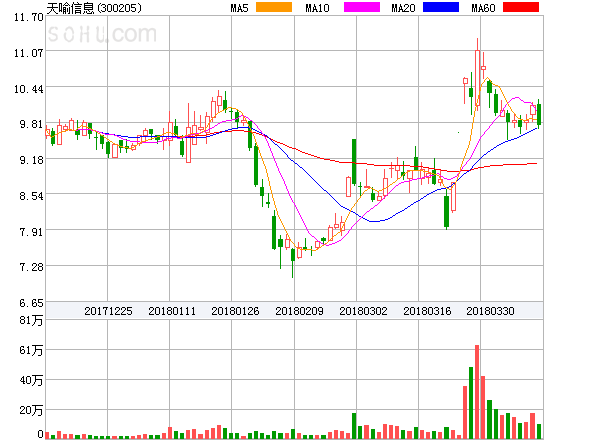Click the 6.65 price axis label
The width and height of the screenshot is (600, 440).
point(31,303)
